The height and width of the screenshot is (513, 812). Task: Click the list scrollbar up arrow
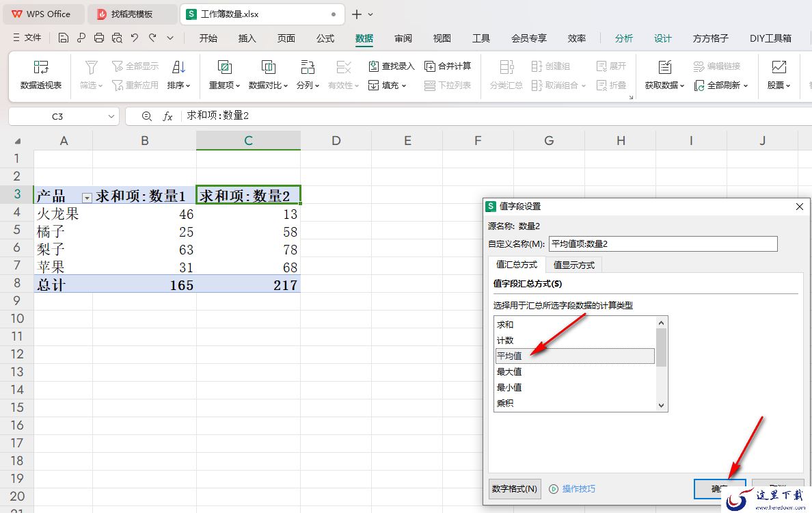pyautogui.click(x=662, y=323)
